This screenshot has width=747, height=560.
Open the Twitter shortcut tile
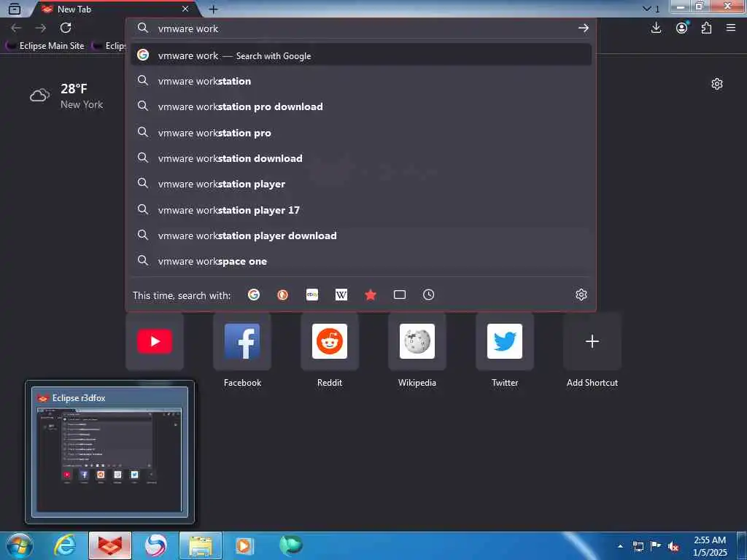(505, 341)
